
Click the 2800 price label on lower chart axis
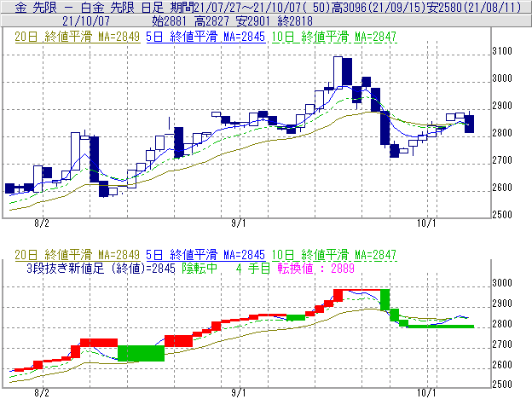pyautogui.click(x=502, y=324)
